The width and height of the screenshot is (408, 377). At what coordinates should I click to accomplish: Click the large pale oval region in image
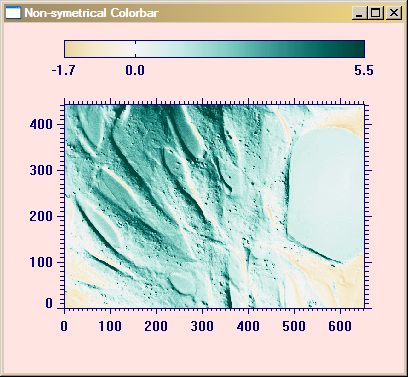tap(326, 195)
